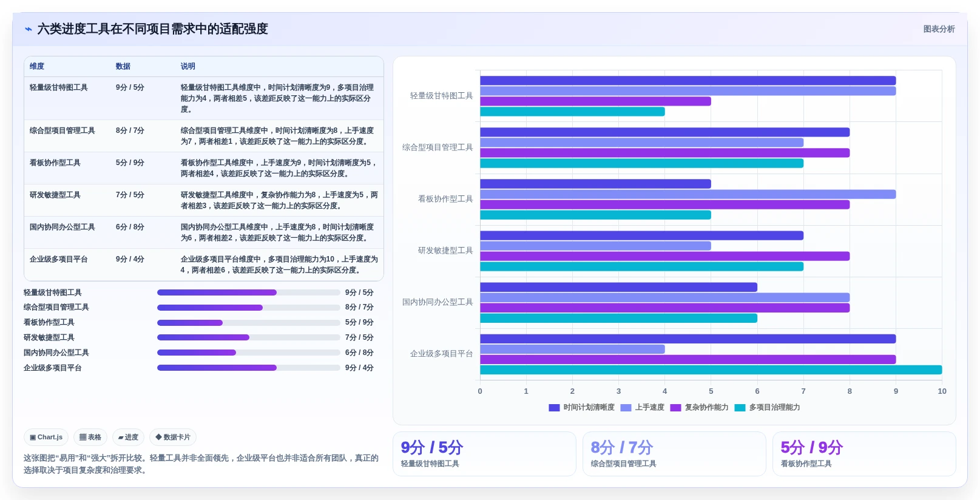This screenshot has height=500, width=980.
Task: Click 企业级多项目平台 y-axis label in chart
Action: point(441,354)
